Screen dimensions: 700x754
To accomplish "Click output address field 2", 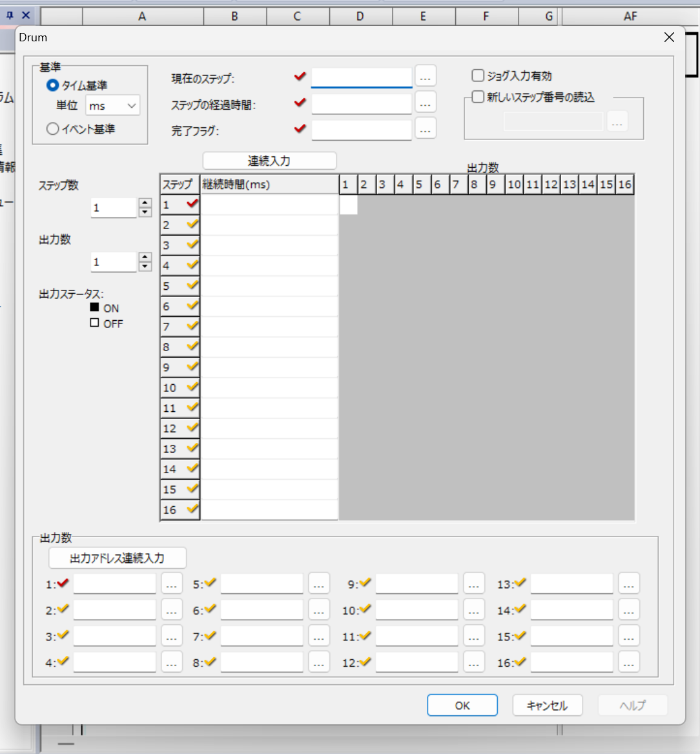I will tap(114, 610).
